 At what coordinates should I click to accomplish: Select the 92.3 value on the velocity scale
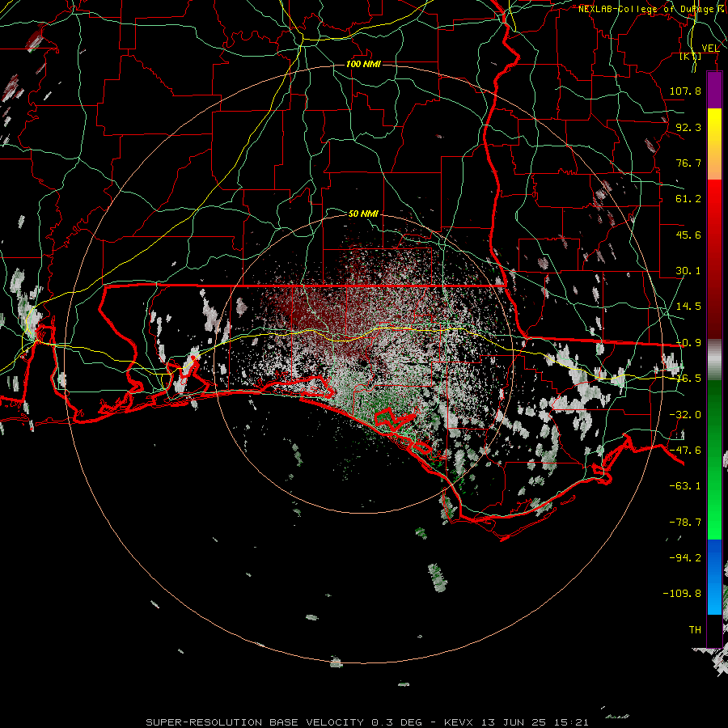688,127
